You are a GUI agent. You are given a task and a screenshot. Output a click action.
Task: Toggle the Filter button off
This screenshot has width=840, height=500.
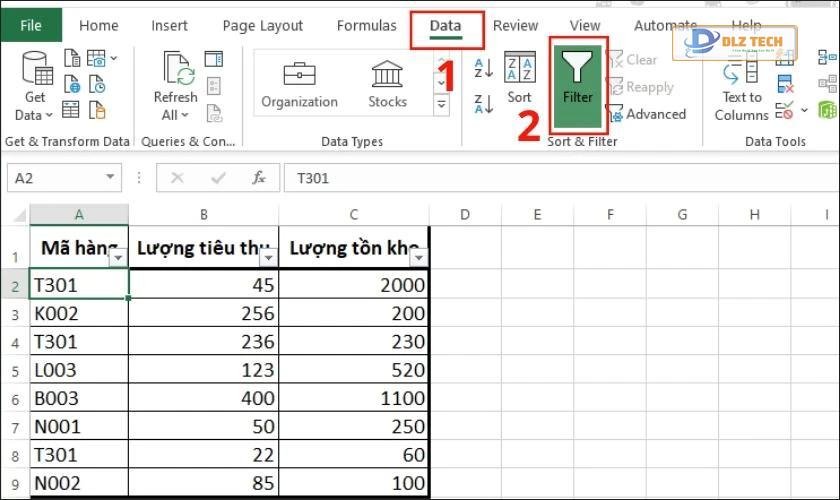(578, 85)
